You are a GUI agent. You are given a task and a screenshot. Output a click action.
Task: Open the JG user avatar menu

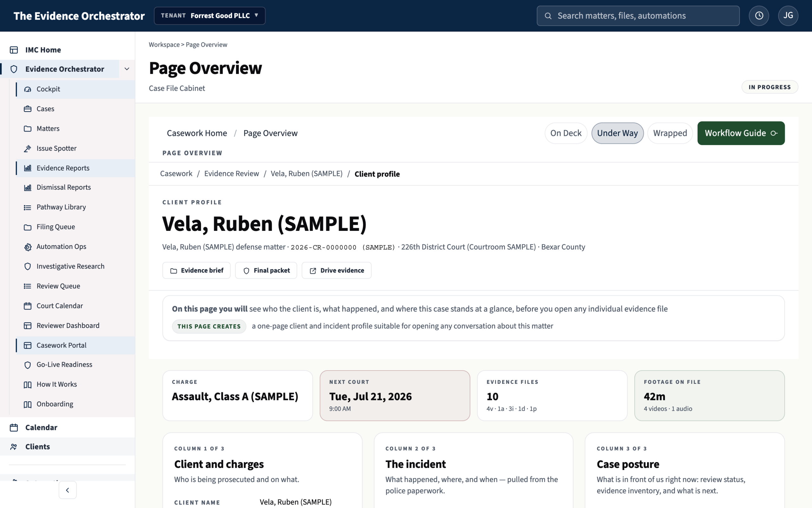click(x=788, y=16)
